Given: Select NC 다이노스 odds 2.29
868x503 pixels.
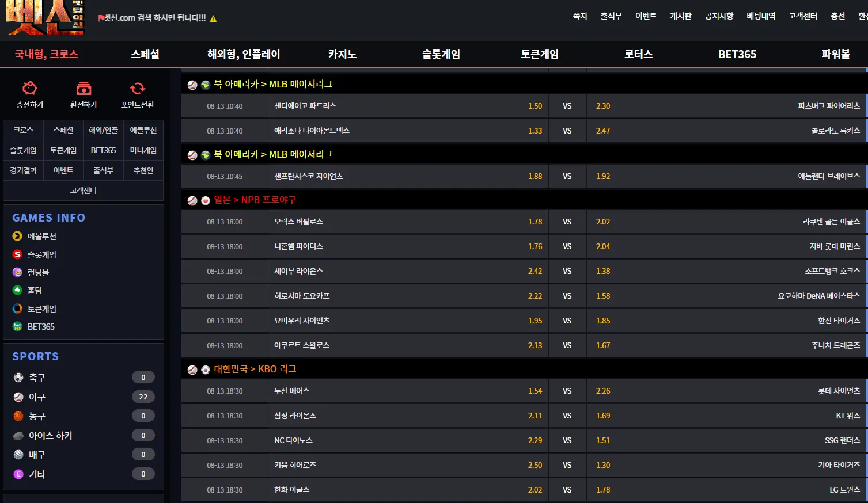Looking at the screenshot, I should pyautogui.click(x=408, y=441).
